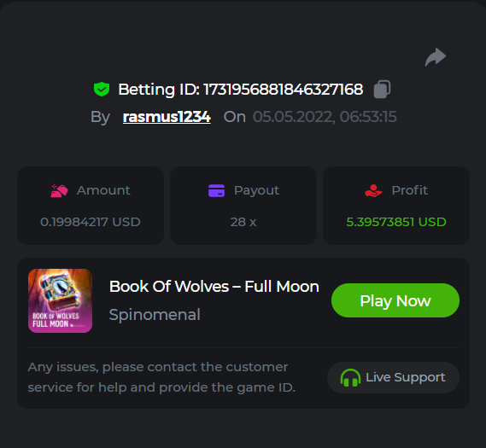Click the Betting ID number text
Viewport: 486px width, 448px height.
(x=283, y=90)
